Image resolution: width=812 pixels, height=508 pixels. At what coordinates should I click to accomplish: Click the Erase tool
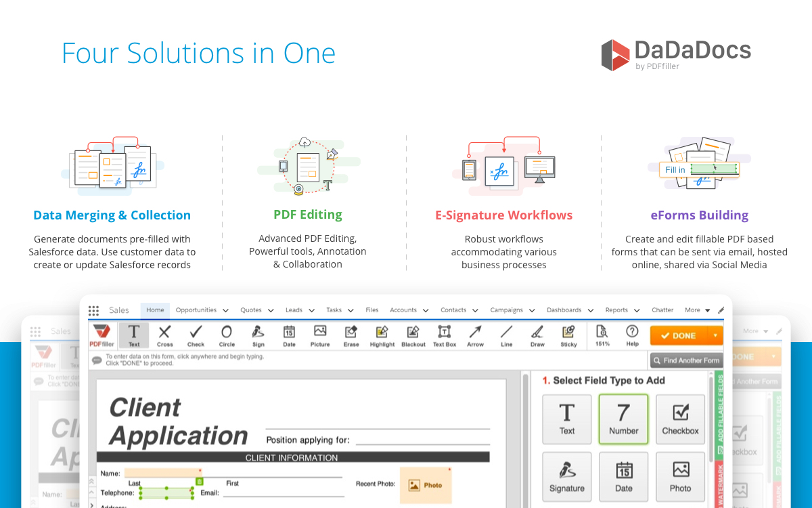pyautogui.click(x=351, y=335)
